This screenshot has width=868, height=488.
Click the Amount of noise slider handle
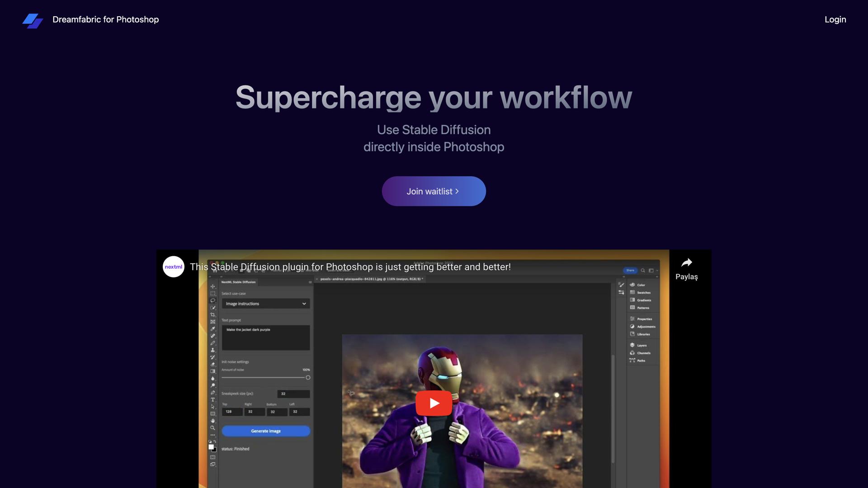point(308,377)
